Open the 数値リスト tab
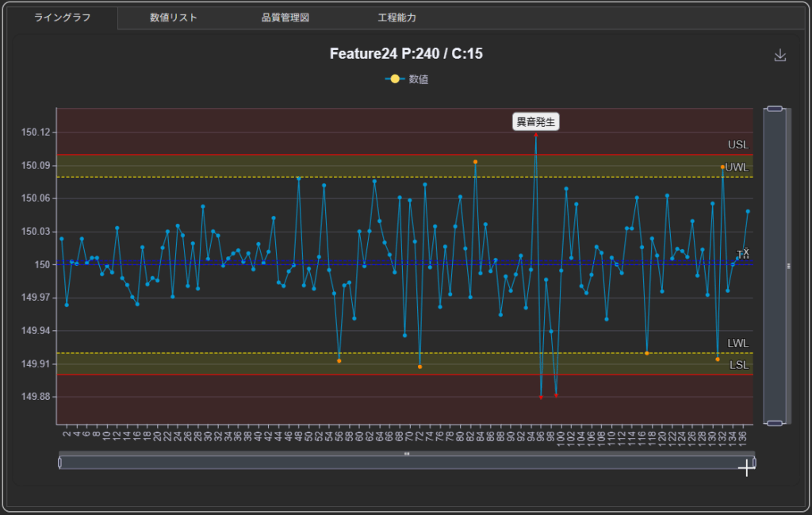Viewport: 812px width, 515px height. pyautogui.click(x=174, y=17)
